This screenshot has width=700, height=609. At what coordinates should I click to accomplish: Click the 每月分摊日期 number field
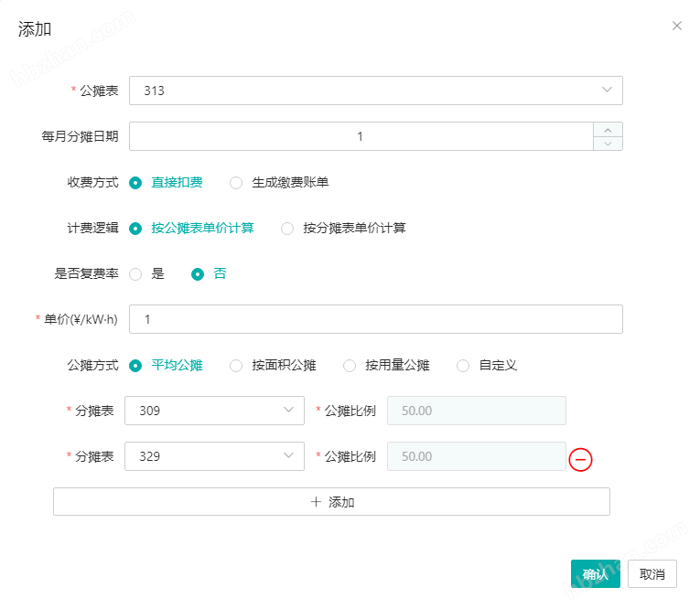pos(361,136)
